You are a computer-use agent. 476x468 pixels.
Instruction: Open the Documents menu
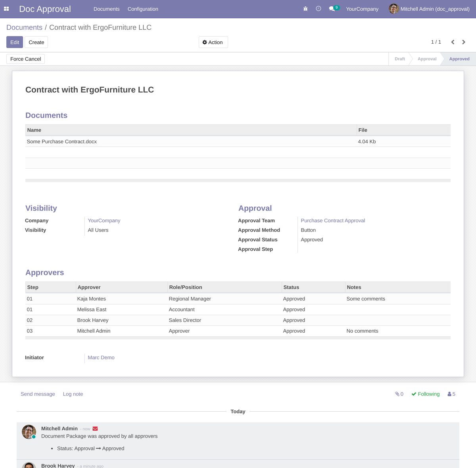(x=106, y=9)
